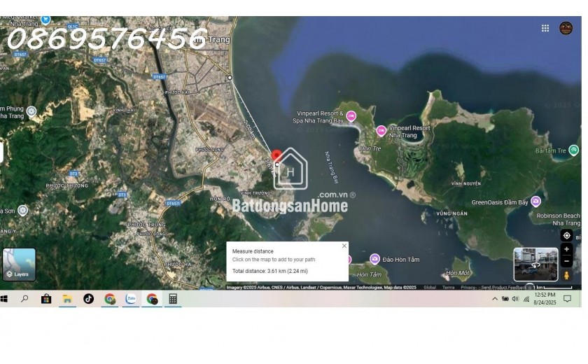Image resolution: width=588 pixels, height=364 pixels.
Task: Open the Street View photo thumbnail
Action: 535,264
